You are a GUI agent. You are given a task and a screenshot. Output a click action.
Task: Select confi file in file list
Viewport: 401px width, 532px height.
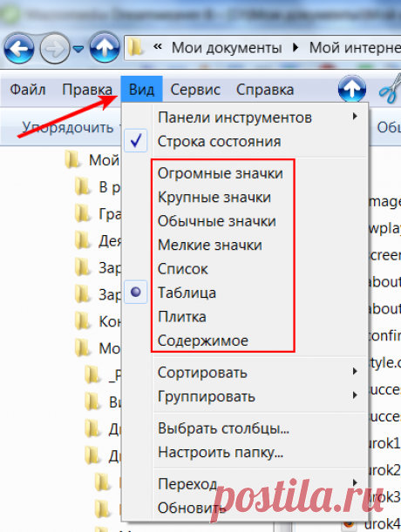[x=384, y=336]
